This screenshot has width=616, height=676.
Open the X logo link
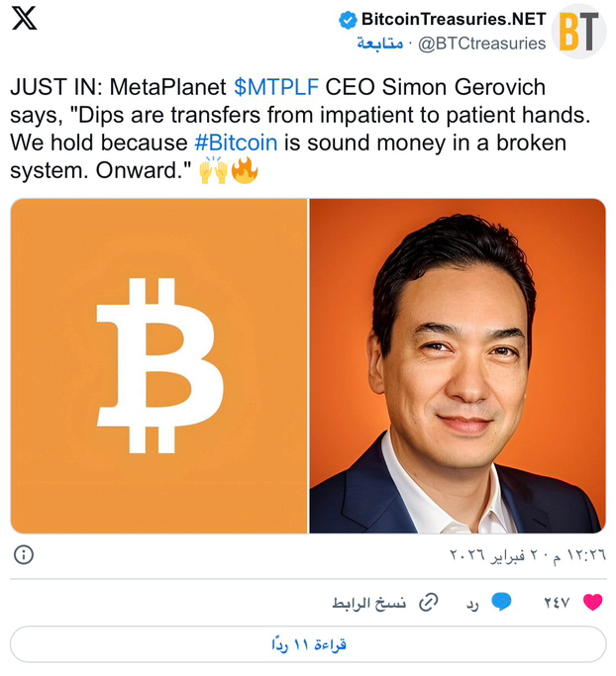tap(24, 18)
